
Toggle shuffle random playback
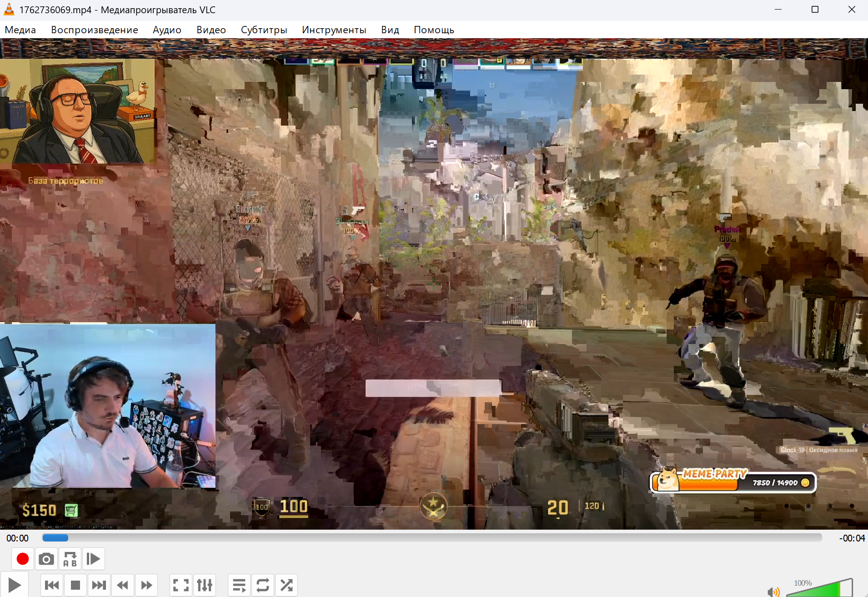point(286,585)
